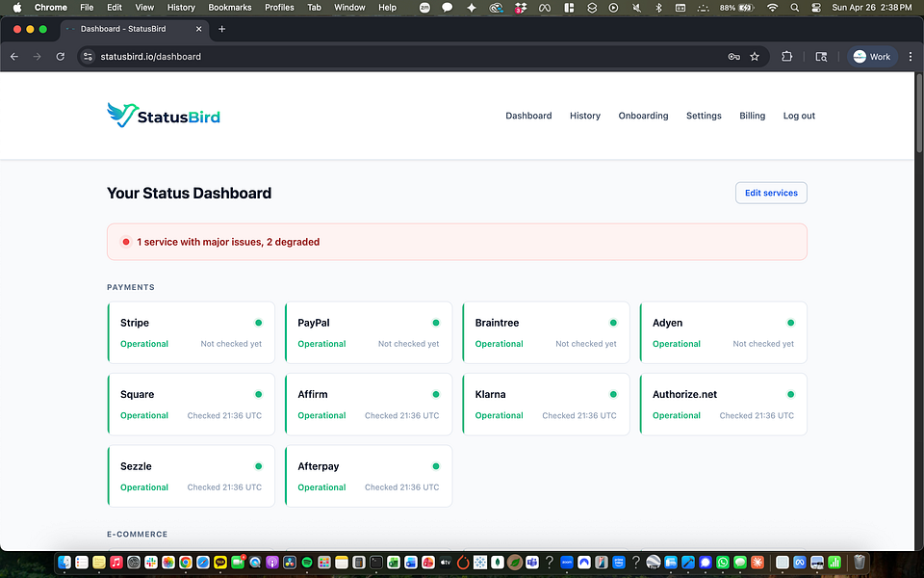Click the E-COMMERCE section heading
Screen dimensions: 924x578
coord(138,535)
